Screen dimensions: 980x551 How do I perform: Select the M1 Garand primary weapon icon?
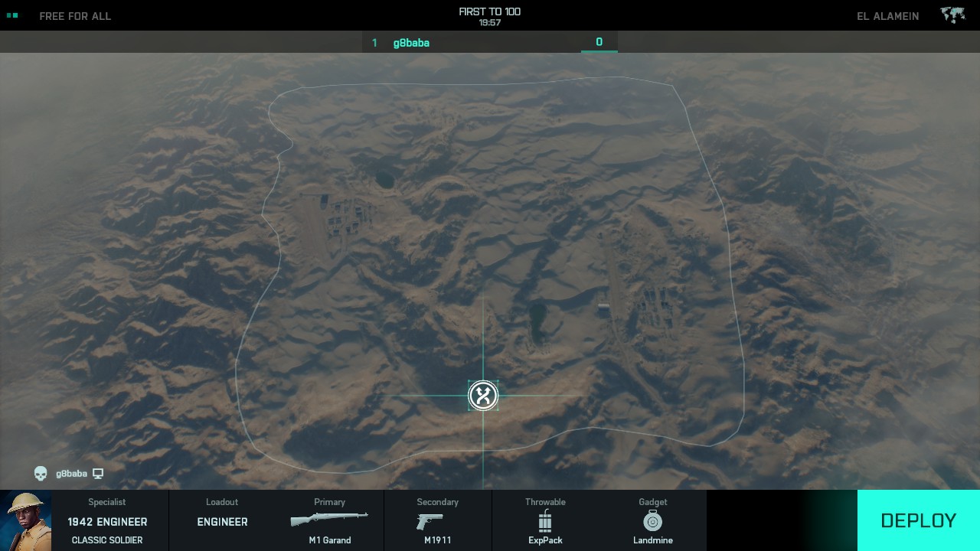[329, 520]
